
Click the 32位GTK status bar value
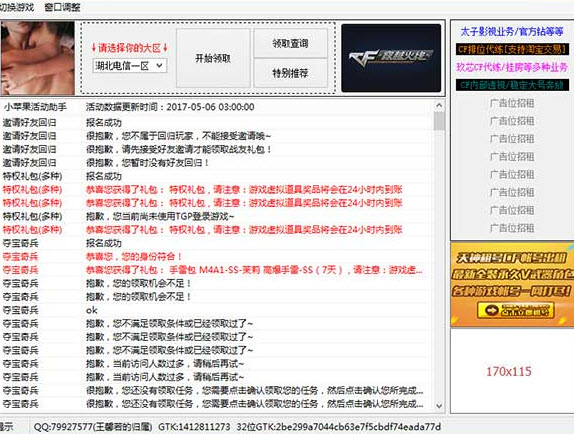[x=339, y=427]
